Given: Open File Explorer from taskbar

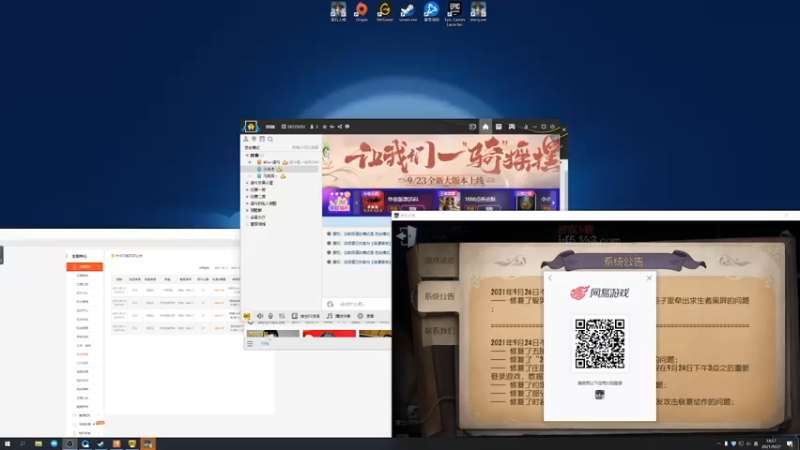Looking at the screenshot, I should pyautogui.click(x=38, y=444).
